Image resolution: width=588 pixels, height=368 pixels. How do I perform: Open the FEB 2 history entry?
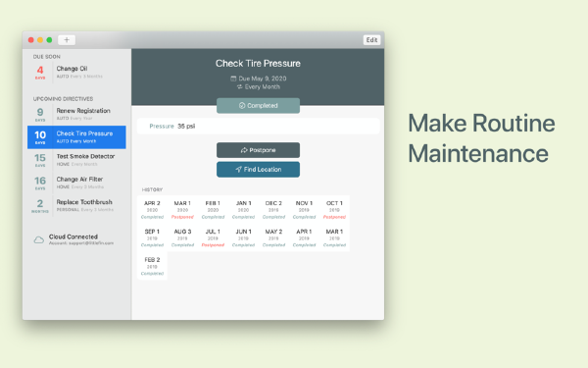click(152, 266)
